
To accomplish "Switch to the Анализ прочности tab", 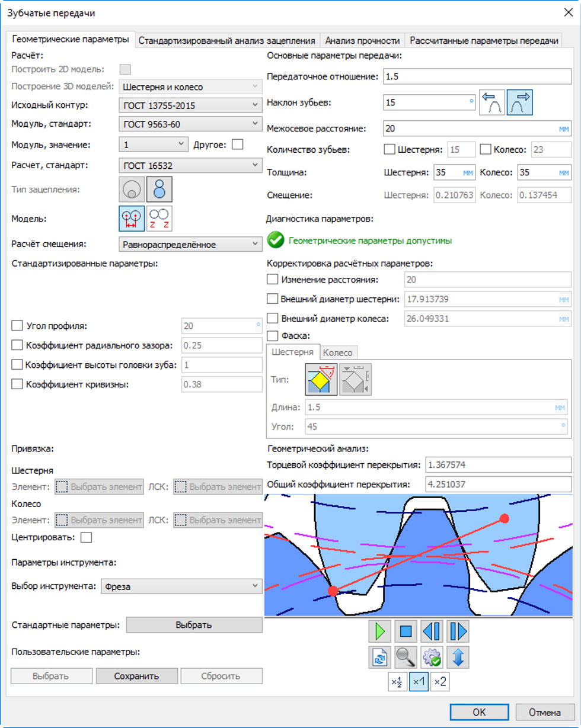I will pos(362,41).
